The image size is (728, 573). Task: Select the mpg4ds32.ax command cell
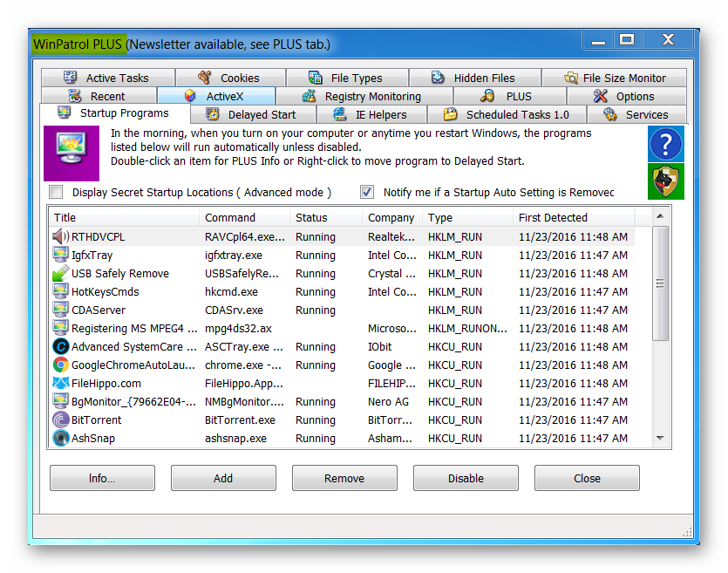pyautogui.click(x=238, y=328)
